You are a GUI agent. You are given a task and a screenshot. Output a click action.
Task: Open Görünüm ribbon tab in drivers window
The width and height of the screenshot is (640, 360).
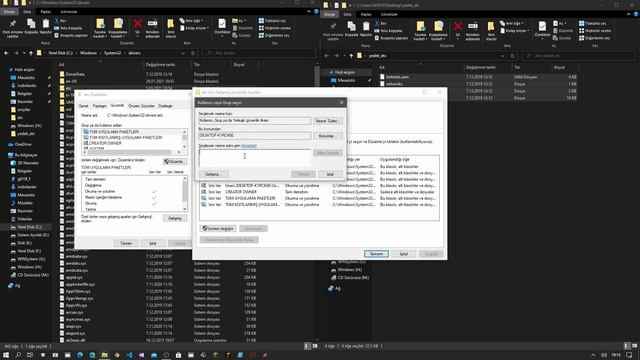coord(69,11)
